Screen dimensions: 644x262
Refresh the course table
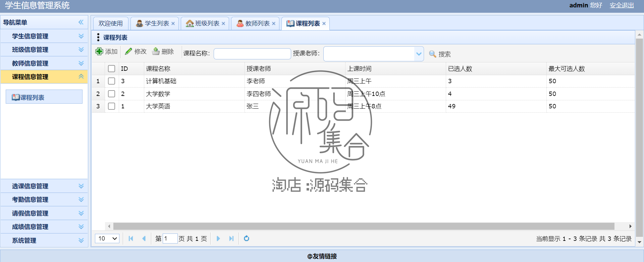[x=247, y=239]
